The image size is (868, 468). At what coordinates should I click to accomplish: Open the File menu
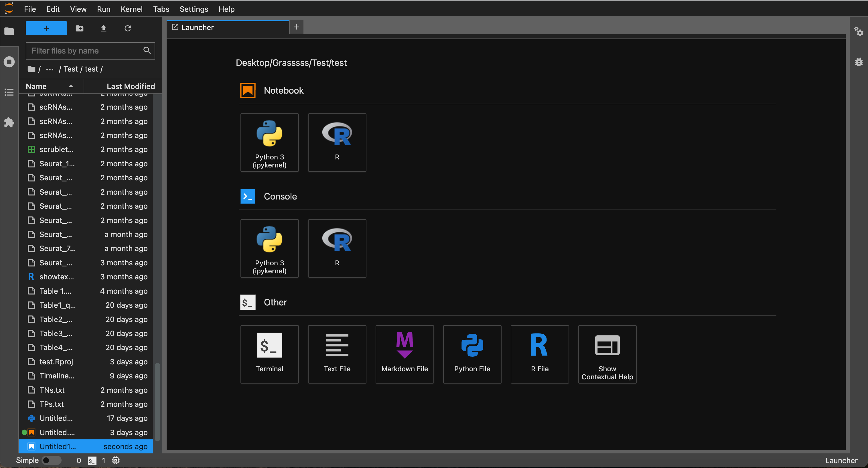(x=30, y=9)
